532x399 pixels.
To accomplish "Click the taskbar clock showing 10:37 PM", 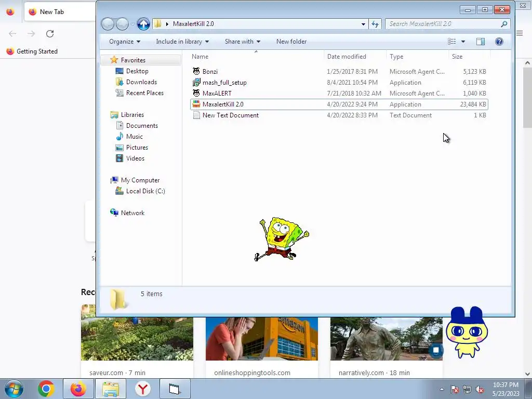I will (x=506, y=389).
